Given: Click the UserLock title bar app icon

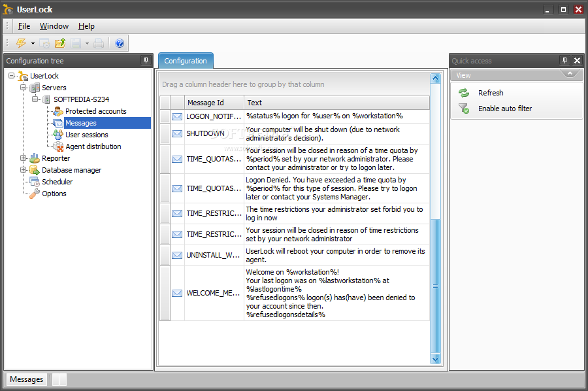Looking at the screenshot, I should (x=8, y=9).
